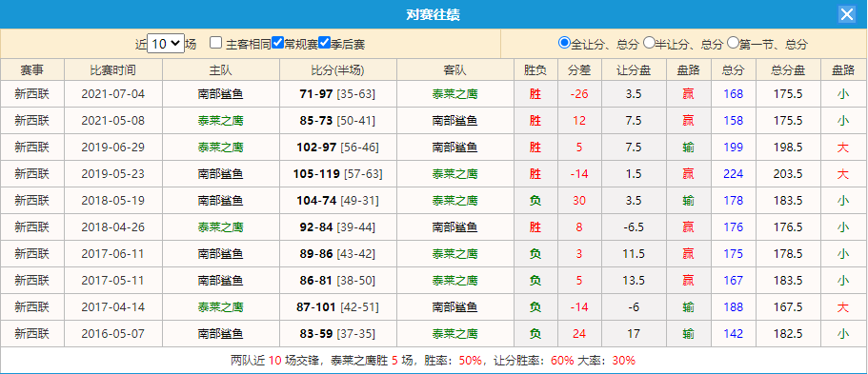Screen dimensions: 868x374
Task: Open the recent matches count dropdown
Action: click(166, 43)
